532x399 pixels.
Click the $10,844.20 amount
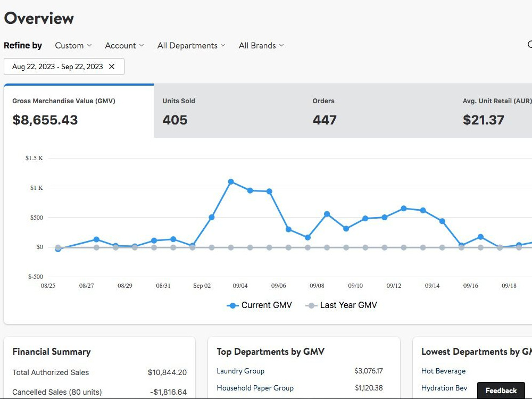(167, 372)
